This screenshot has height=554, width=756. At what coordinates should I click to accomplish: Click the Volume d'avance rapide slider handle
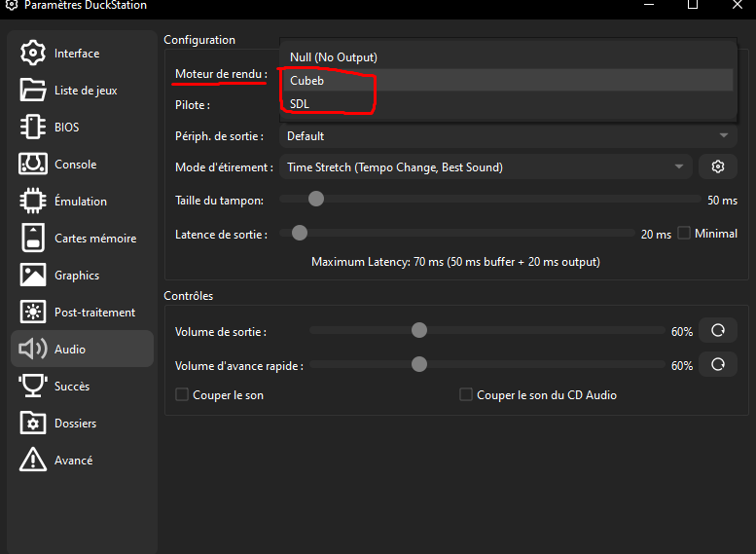click(x=419, y=364)
